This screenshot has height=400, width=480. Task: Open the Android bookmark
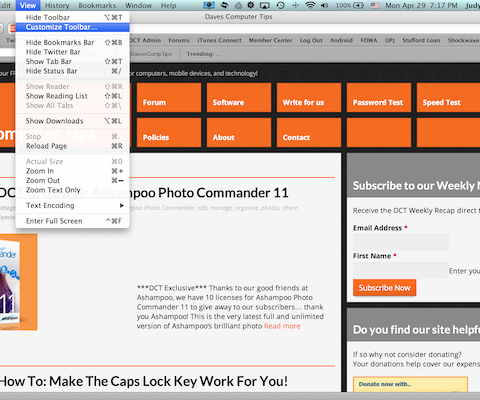tap(341, 40)
